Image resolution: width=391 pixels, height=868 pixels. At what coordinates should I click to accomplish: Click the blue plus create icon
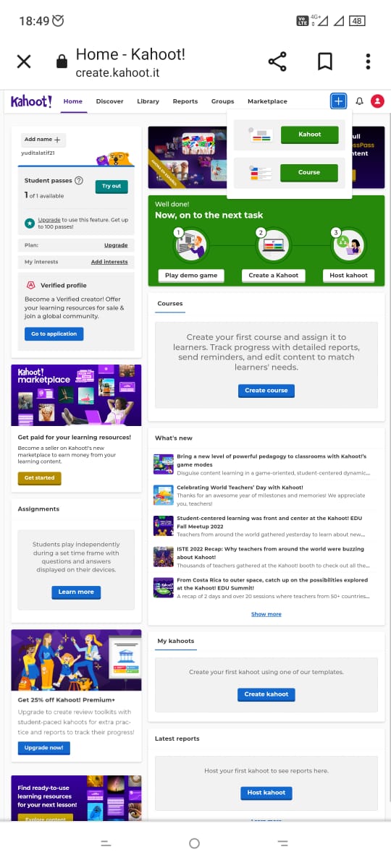tap(338, 101)
